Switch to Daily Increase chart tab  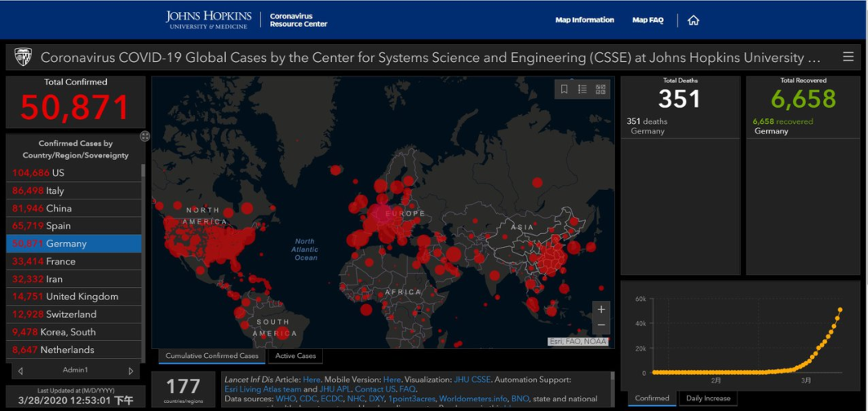point(707,398)
